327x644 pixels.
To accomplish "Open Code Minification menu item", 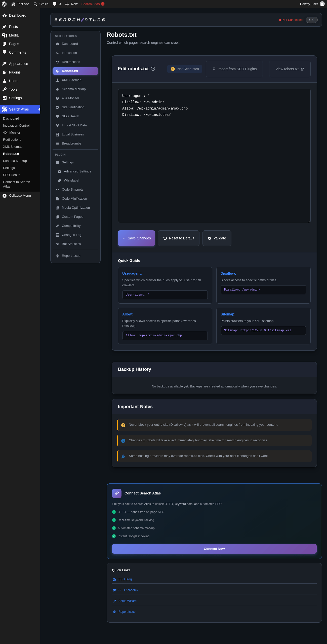I will point(75,199).
